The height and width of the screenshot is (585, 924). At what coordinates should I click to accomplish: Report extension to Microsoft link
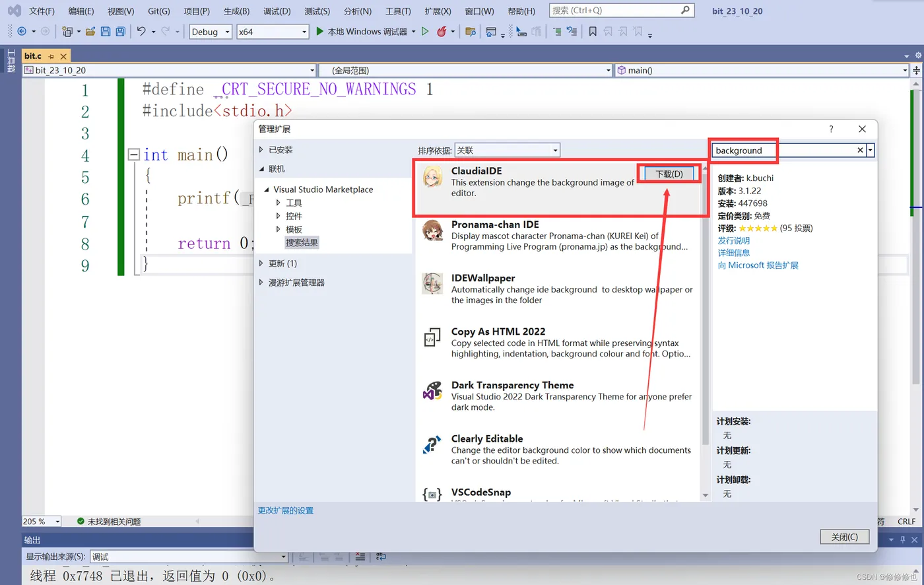(x=758, y=265)
